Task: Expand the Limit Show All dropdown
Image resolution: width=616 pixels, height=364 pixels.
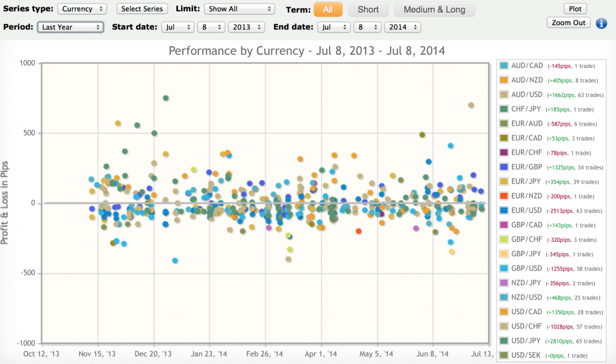Action: coord(239,9)
